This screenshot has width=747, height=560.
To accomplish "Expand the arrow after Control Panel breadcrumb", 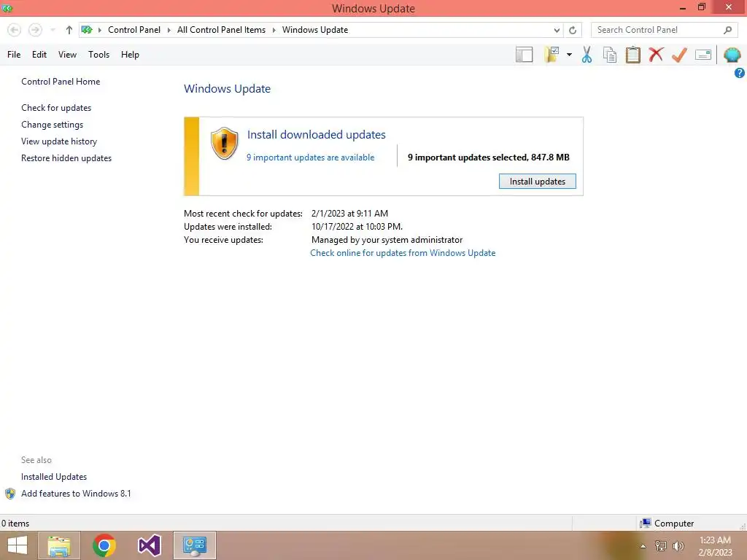I will (x=169, y=30).
